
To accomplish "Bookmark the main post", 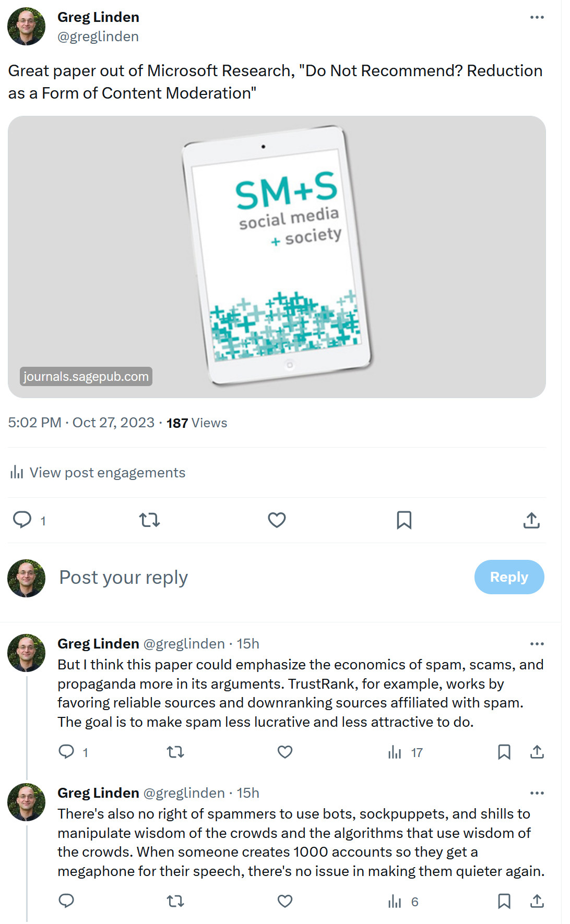I will [x=404, y=520].
